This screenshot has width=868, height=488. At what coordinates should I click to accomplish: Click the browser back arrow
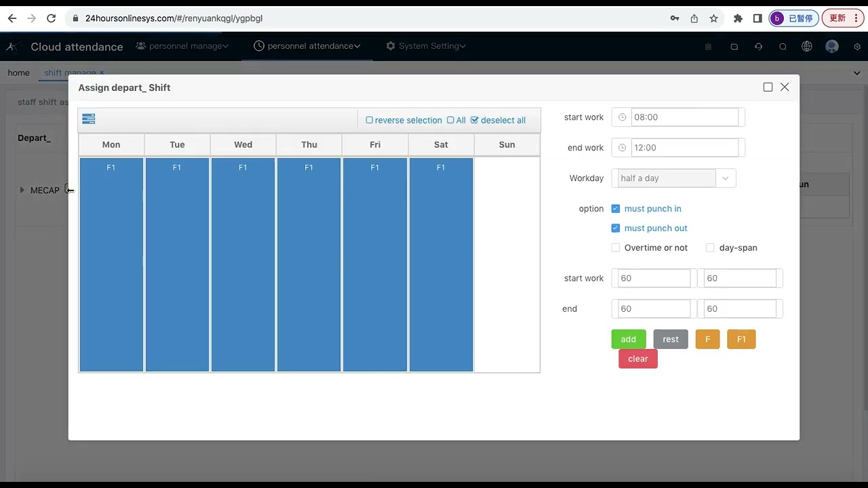click(12, 18)
